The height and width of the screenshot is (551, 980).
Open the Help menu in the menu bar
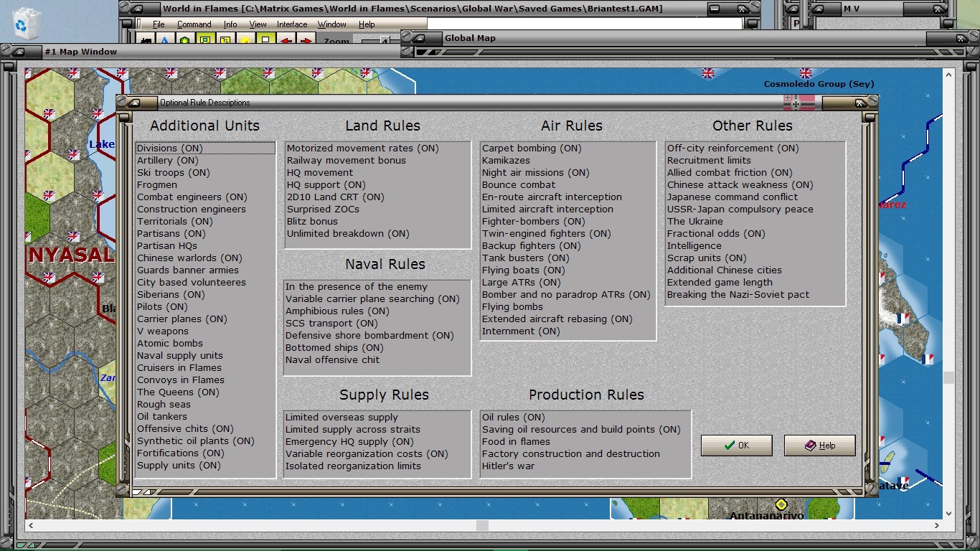[x=367, y=24]
